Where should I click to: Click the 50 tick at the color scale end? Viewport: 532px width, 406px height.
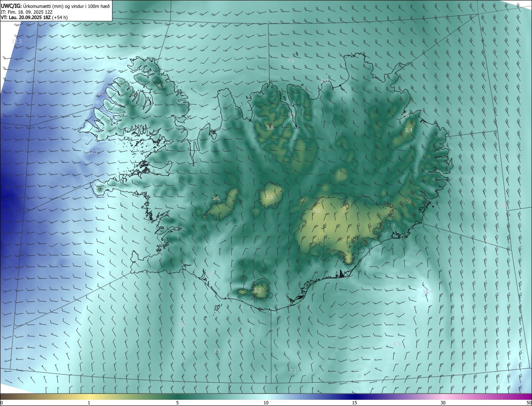[529, 403]
